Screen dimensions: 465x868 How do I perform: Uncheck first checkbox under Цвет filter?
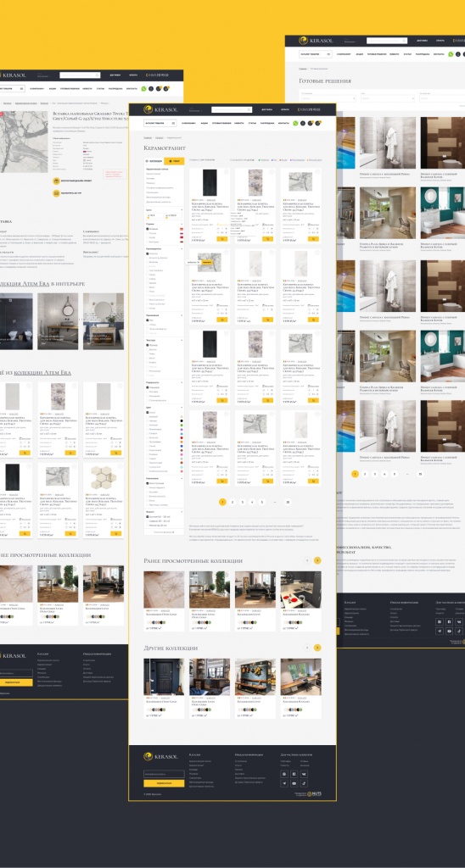pos(148,413)
